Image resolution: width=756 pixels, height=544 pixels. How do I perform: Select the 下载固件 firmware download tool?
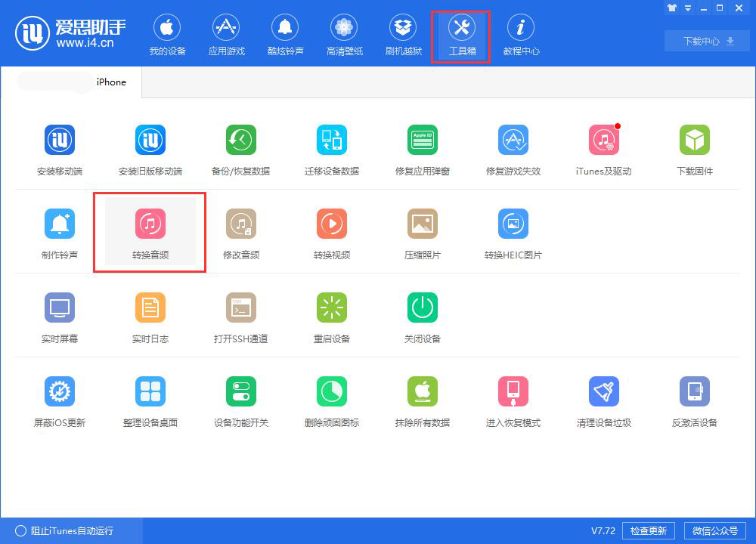(x=695, y=147)
